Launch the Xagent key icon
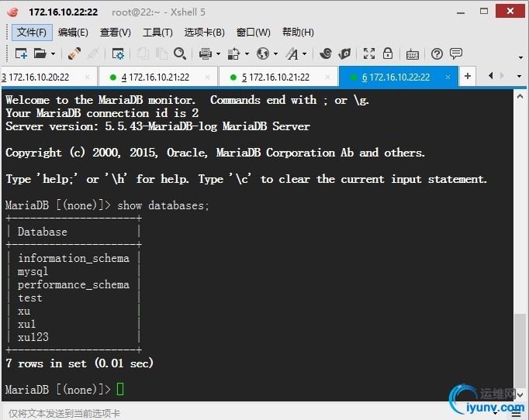 point(344,53)
